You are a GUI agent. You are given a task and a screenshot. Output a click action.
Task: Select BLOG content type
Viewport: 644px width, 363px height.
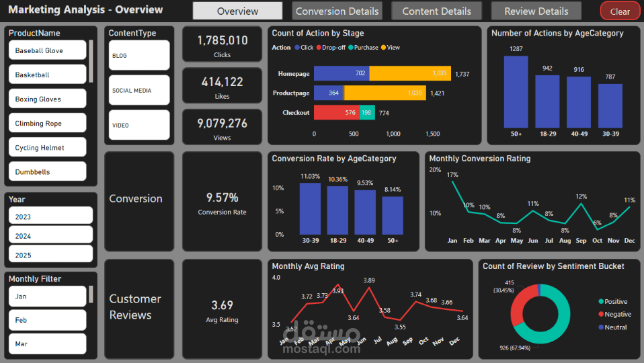coord(139,55)
